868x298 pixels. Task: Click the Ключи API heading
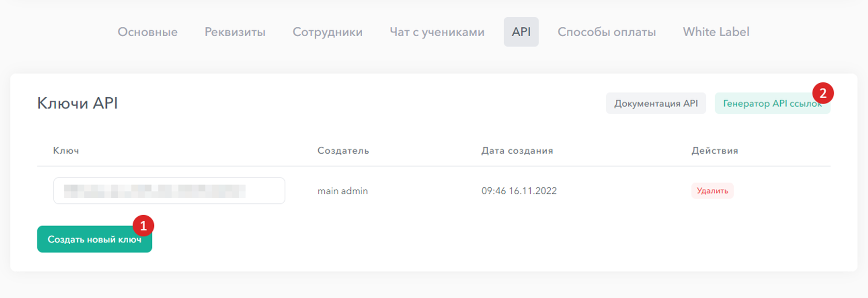pos(78,103)
